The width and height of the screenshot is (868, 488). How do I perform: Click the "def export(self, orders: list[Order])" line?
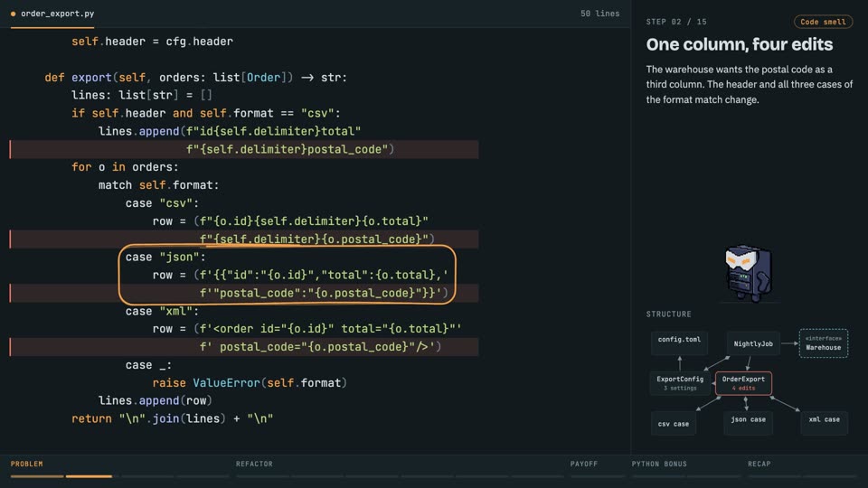pyautogui.click(x=196, y=78)
